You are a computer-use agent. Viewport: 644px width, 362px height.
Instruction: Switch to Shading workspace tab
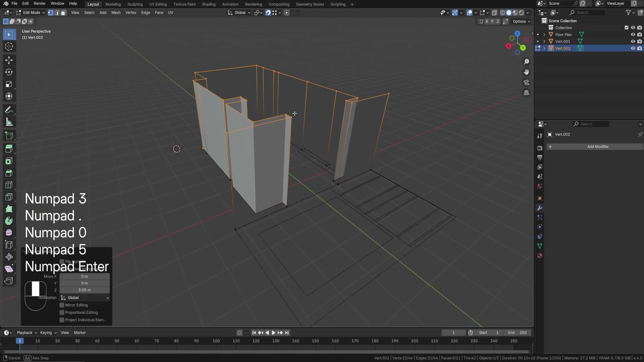pos(209,4)
